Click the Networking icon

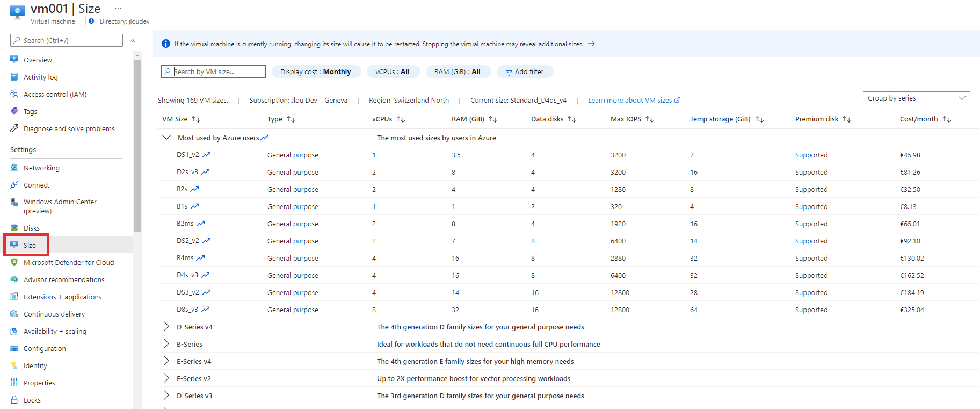(14, 168)
